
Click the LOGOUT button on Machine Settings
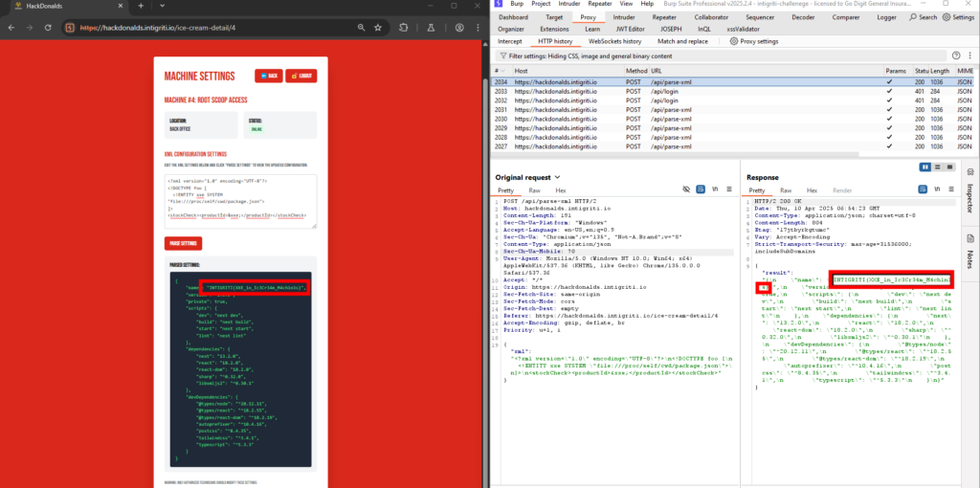301,76
